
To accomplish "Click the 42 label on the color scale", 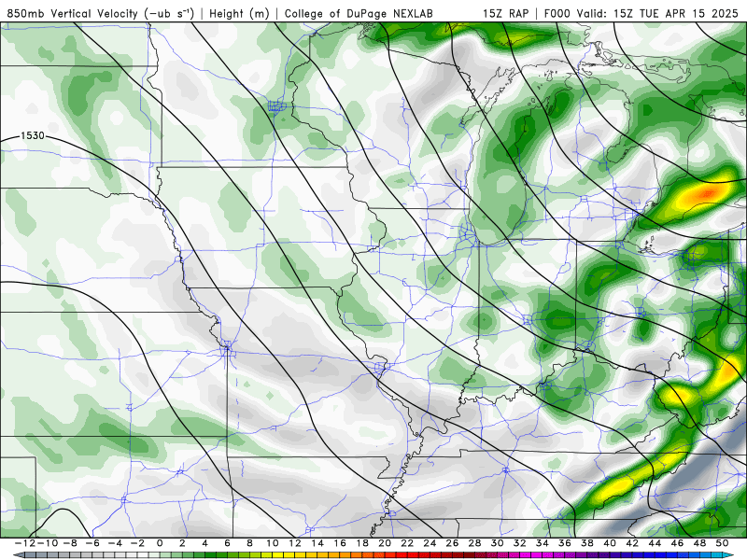I will (x=632, y=543).
